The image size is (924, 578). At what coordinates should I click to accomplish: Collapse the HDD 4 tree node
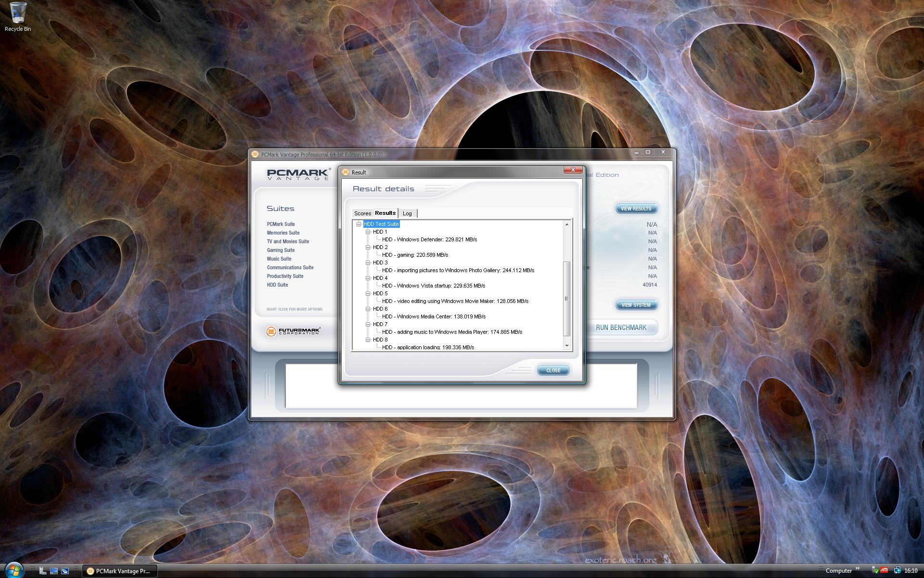pyautogui.click(x=368, y=278)
